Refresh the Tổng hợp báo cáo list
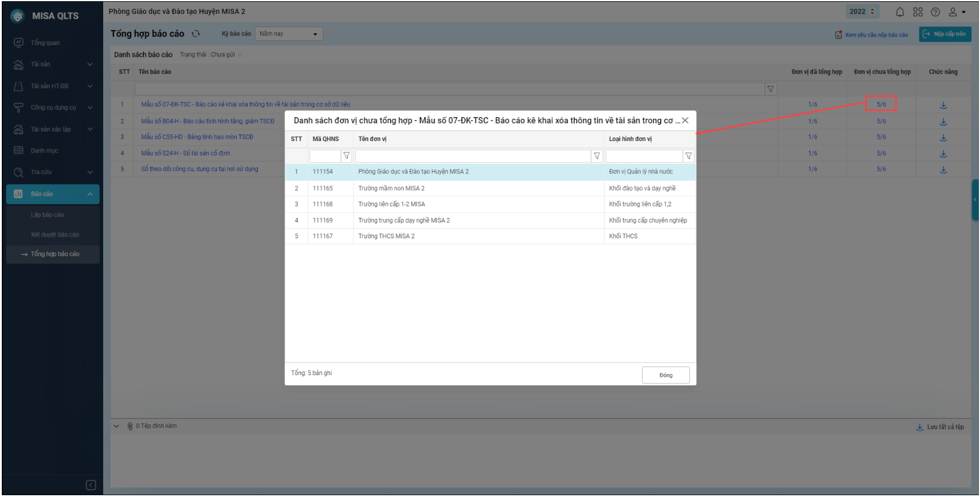 [196, 34]
